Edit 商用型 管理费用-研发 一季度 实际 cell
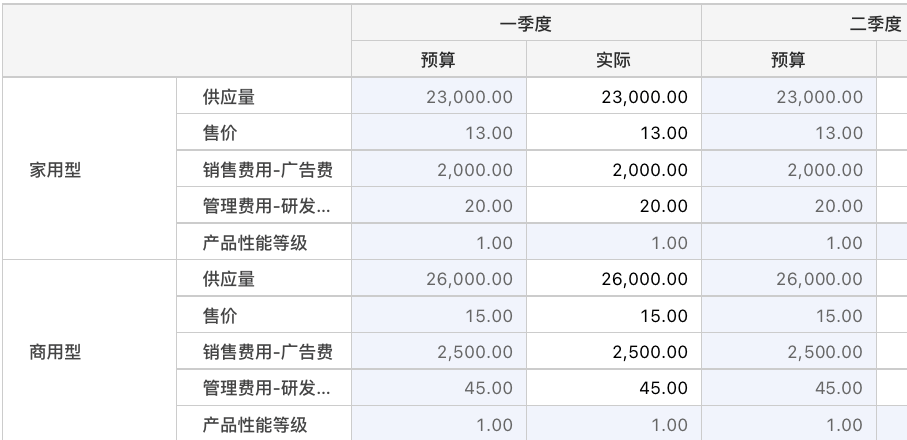The image size is (907, 440). point(614,387)
